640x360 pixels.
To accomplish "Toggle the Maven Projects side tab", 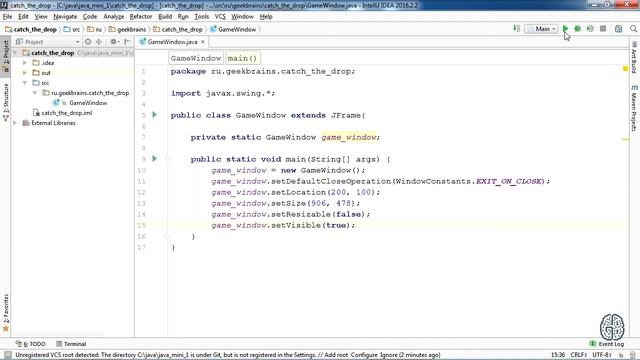I will [634, 108].
